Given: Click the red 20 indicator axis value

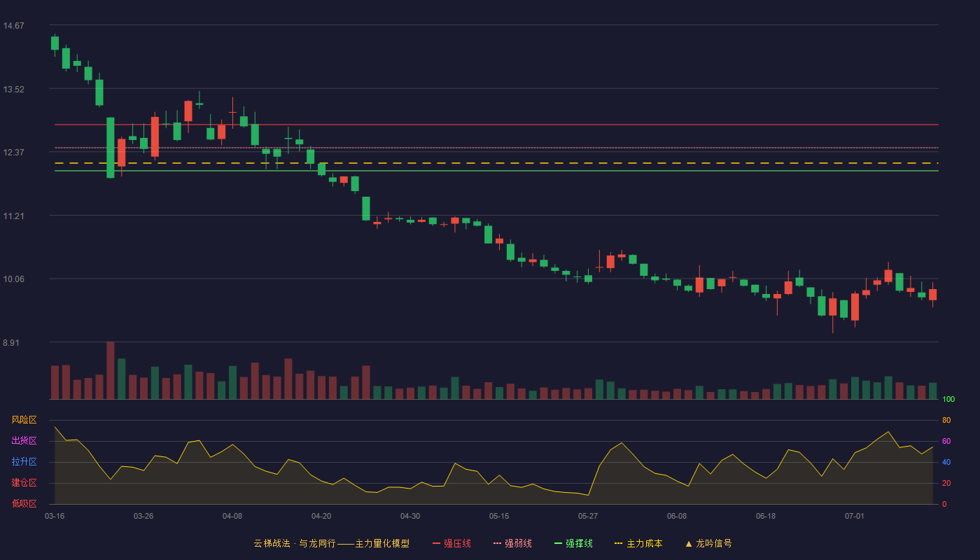Looking at the screenshot, I should (946, 483).
